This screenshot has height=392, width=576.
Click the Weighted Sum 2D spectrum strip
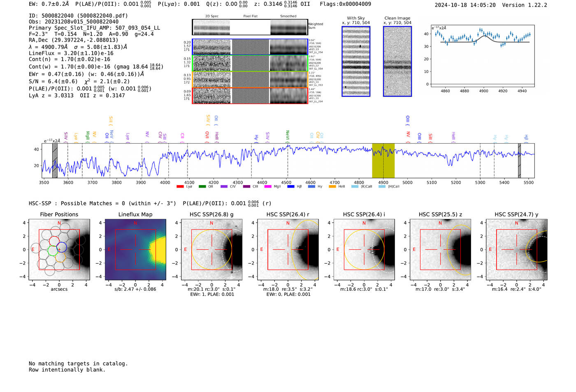[250, 27]
